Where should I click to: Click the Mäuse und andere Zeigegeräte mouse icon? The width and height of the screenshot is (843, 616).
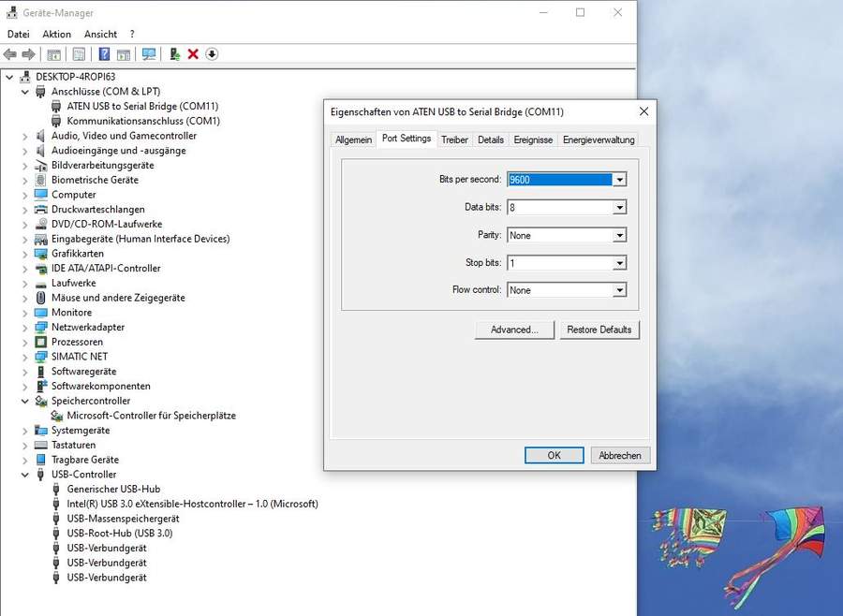pyautogui.click(x=41, y=298)
